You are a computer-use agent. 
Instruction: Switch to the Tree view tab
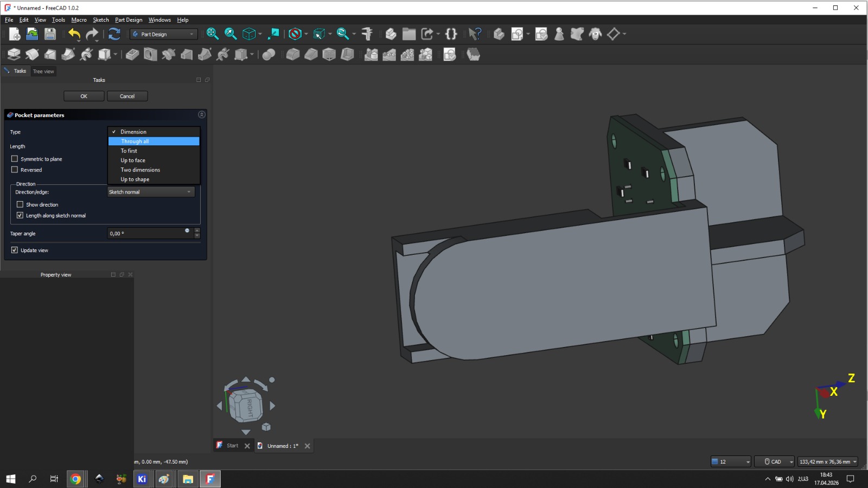pos(43,71)
